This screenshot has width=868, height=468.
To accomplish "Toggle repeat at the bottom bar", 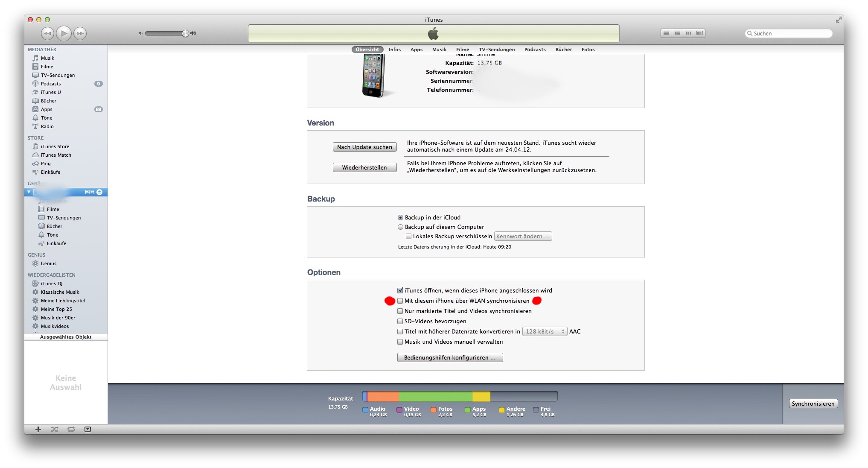I will (x=71, y=429).
